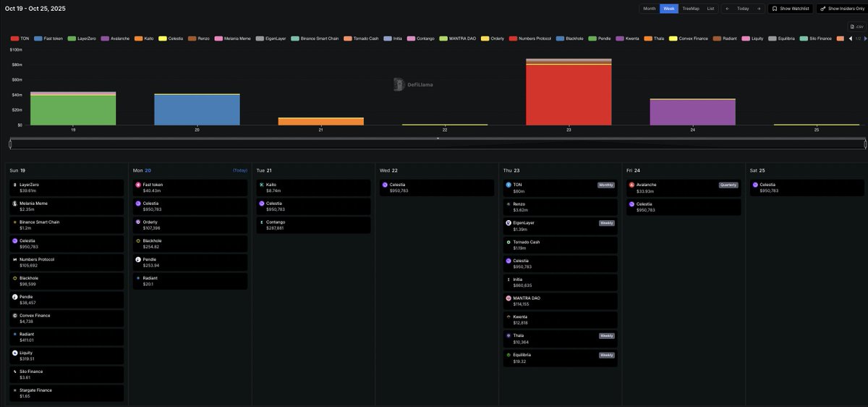Click the LayerZero token icon on Sunday

click(x=14, y=185)
